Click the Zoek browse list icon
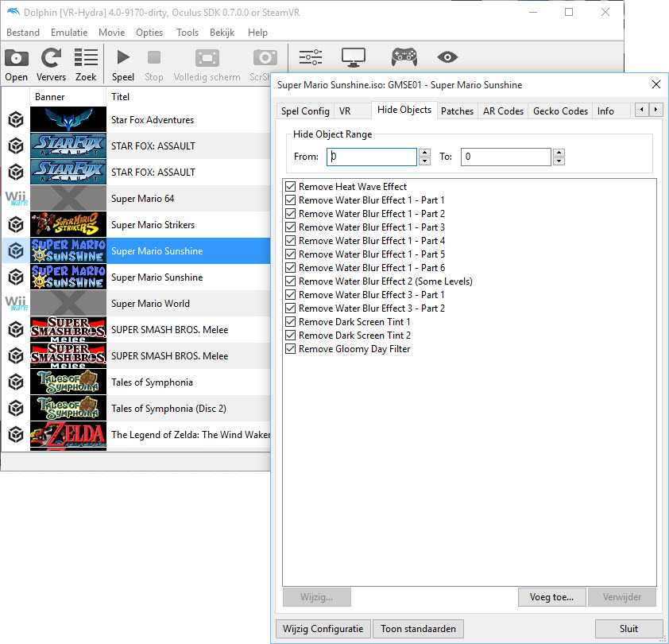Viewport: 669px width, 644px height. click(x=86, y=59)
